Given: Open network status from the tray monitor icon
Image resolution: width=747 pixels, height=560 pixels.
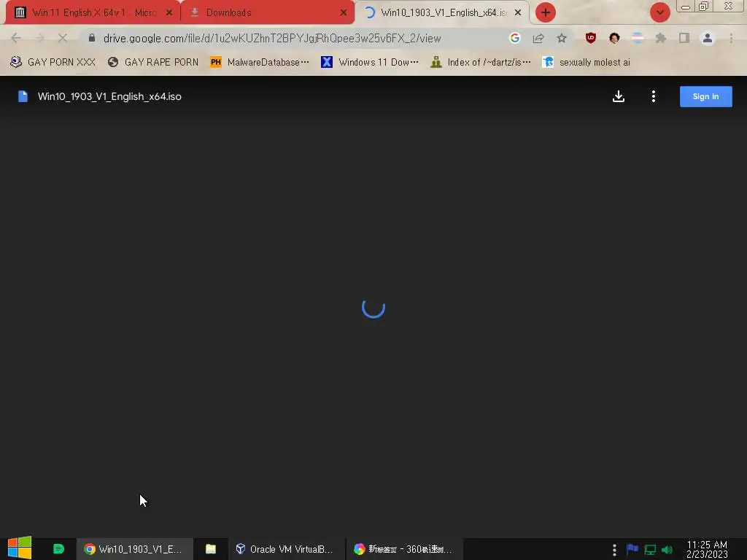Looking at the screenshot, I should (x=650, y=550).
